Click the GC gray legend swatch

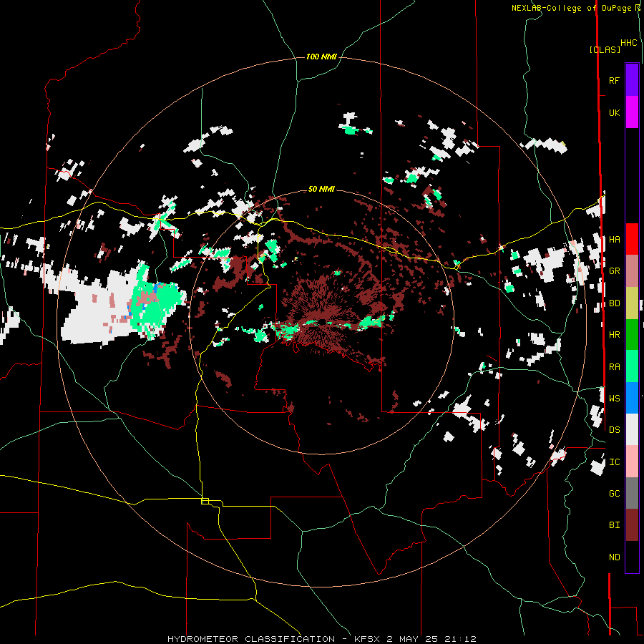[632, 493]
